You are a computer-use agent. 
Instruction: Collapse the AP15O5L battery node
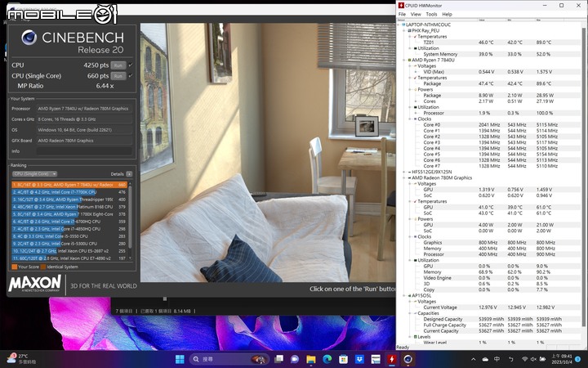[x=404, y=296]
